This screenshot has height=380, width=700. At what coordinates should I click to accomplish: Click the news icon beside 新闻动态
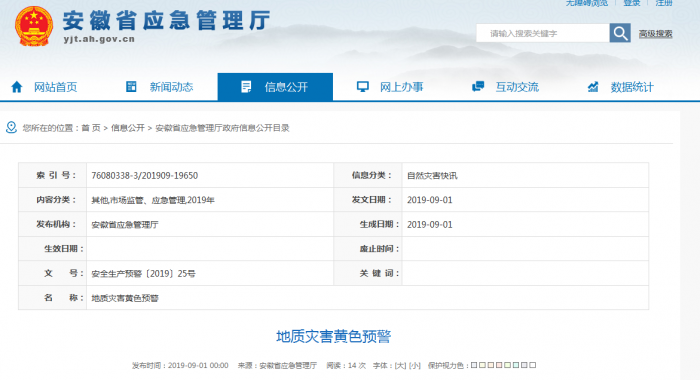coord(131,87)
